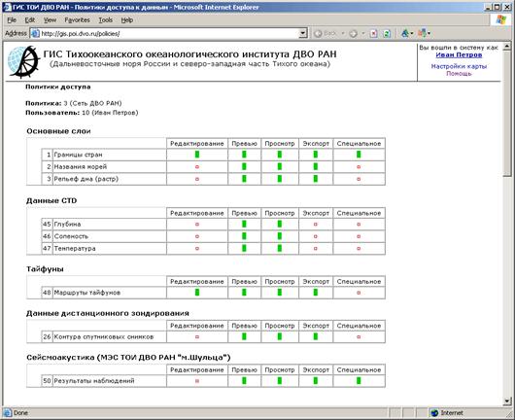Screen dimensions: 515x420
Task: Toggle Экспорт permission for Глубина layer
Action: click(315, 225)
